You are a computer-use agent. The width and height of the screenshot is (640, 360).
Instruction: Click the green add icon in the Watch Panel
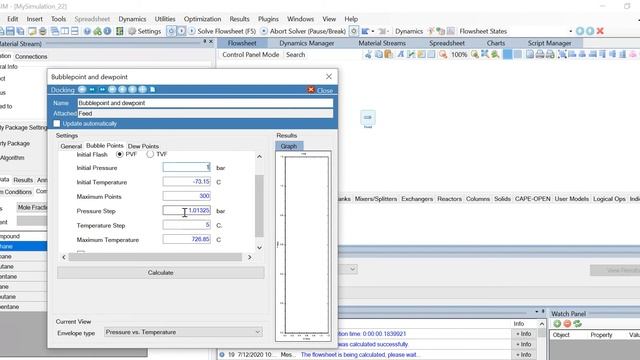coord(557,324)
